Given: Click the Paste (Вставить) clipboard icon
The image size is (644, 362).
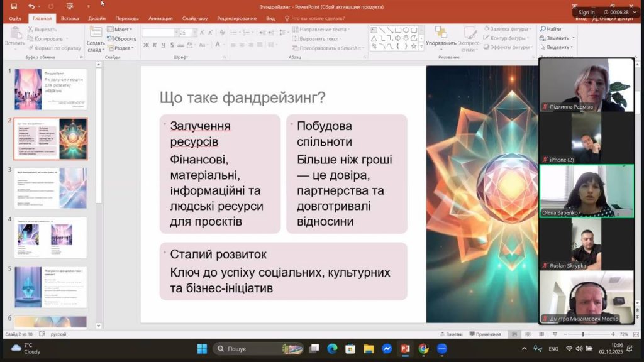Looking at the screenshot, I should [15, 35].
